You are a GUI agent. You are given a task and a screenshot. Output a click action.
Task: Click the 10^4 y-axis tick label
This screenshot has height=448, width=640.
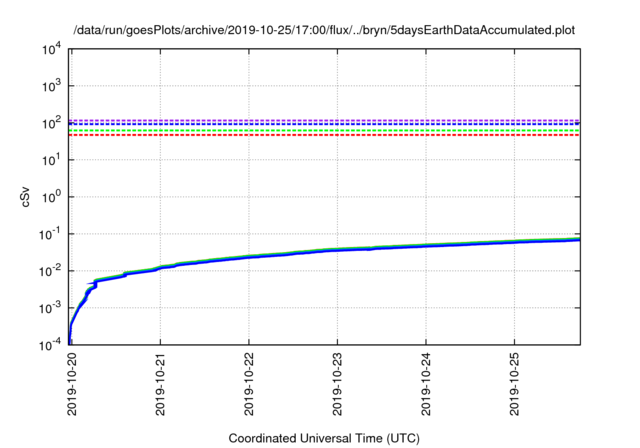point(51,50)
